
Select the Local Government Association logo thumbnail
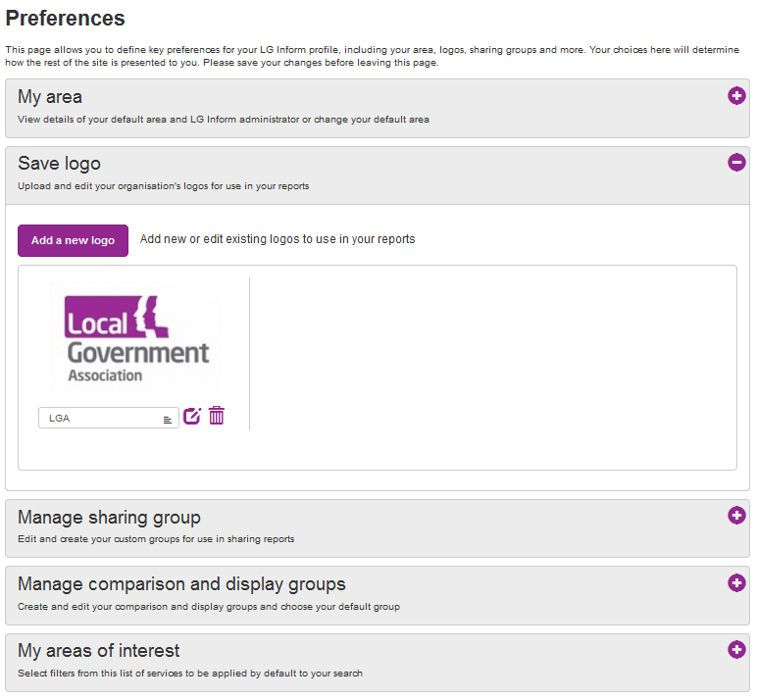[136, 338]
